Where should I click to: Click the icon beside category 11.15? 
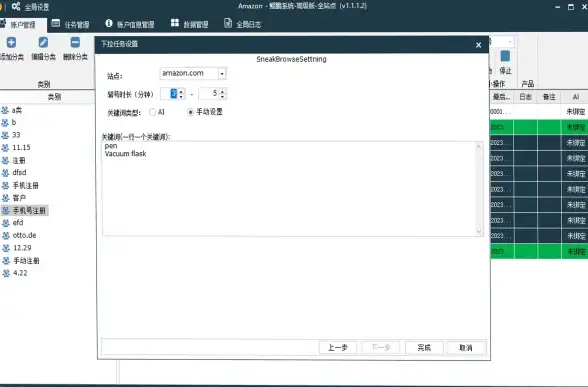pyautogui.click(x=5, y=148)
